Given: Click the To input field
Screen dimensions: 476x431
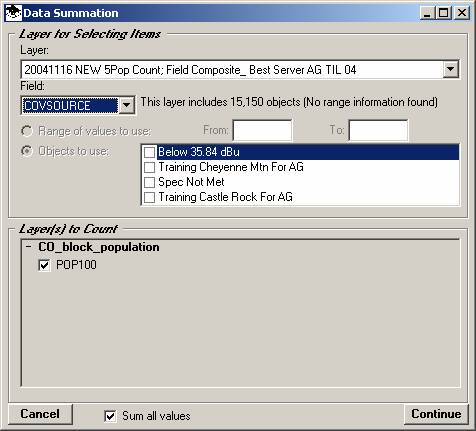Looking at the screenshot, I should point(378,130).
